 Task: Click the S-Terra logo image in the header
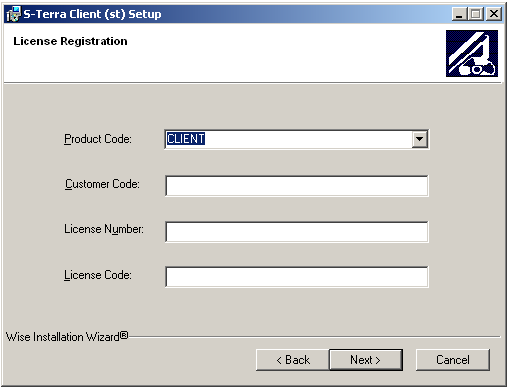point(472,53)
